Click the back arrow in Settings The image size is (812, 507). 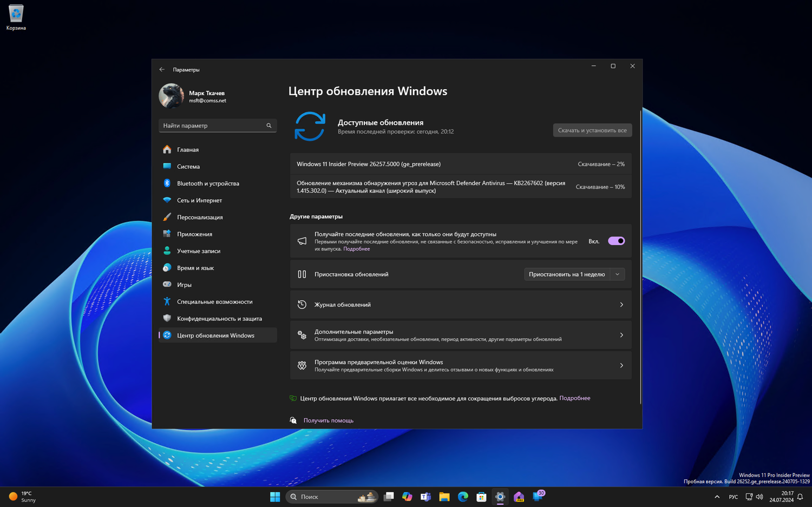[162, 69]
